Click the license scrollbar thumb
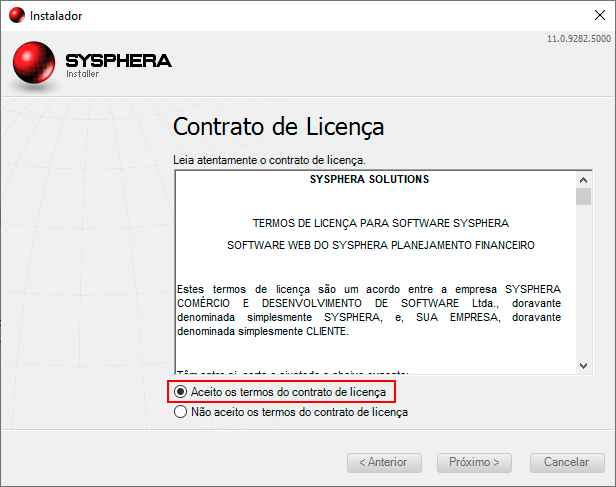 point(583,196)
